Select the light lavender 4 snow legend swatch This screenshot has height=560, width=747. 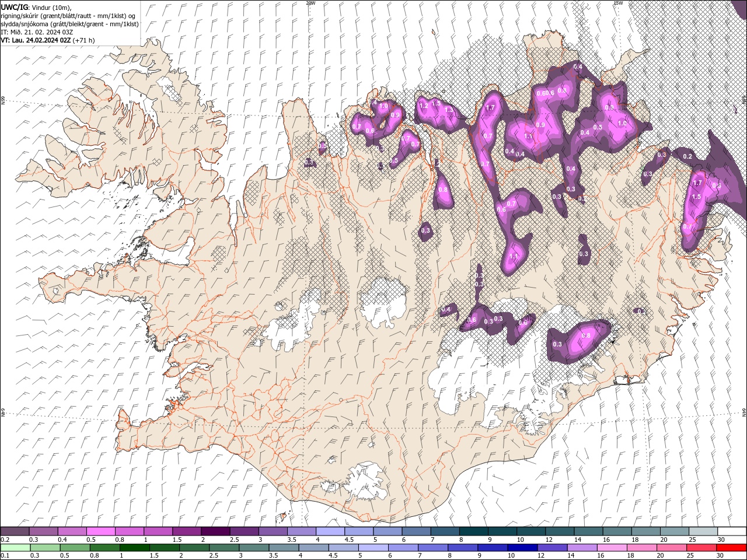pos(330,531)
